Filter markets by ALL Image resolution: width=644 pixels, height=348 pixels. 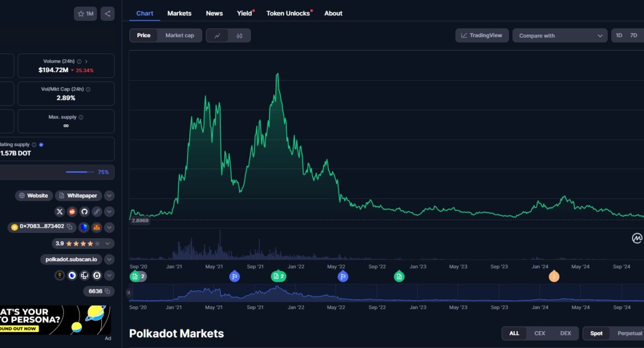514,333
